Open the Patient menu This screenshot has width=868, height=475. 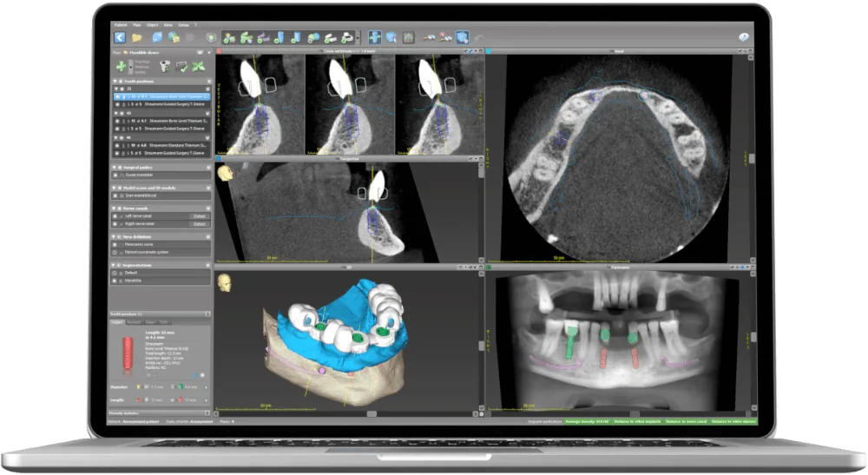point(120,25)
